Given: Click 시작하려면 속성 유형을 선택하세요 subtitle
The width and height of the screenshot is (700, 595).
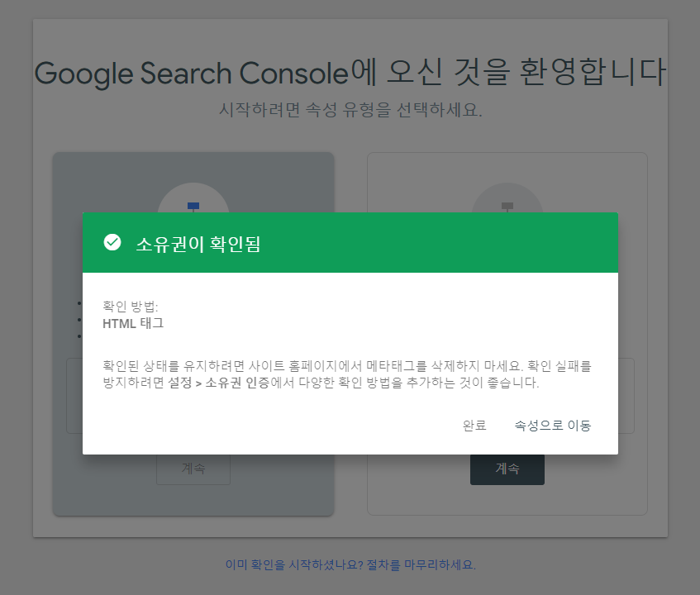Looking at the screenshot, I should (x=350, y=109).
